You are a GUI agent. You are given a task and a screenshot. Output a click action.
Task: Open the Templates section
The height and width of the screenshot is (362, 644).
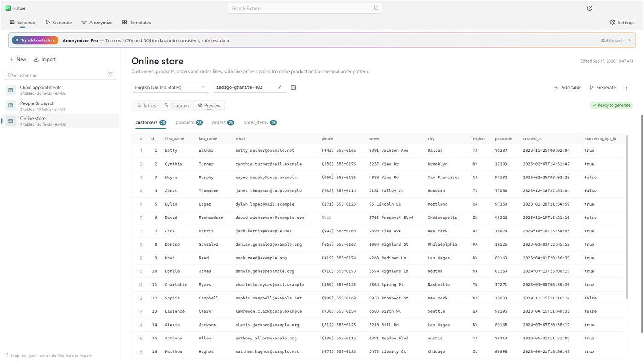tap(136, 23)
